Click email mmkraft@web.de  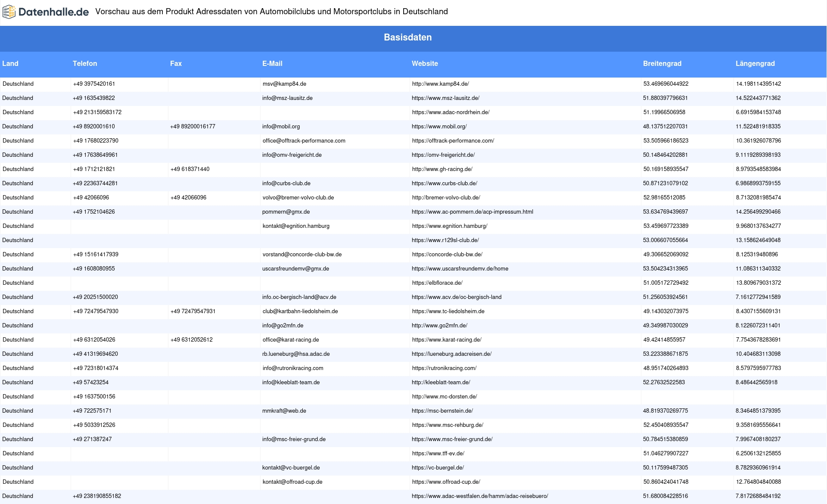[x=284, y=411]
